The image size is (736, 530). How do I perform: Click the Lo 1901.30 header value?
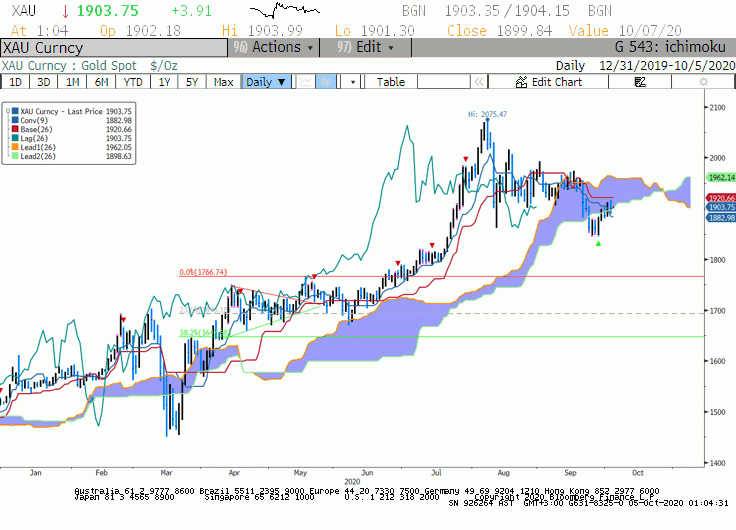pos(375,31)
